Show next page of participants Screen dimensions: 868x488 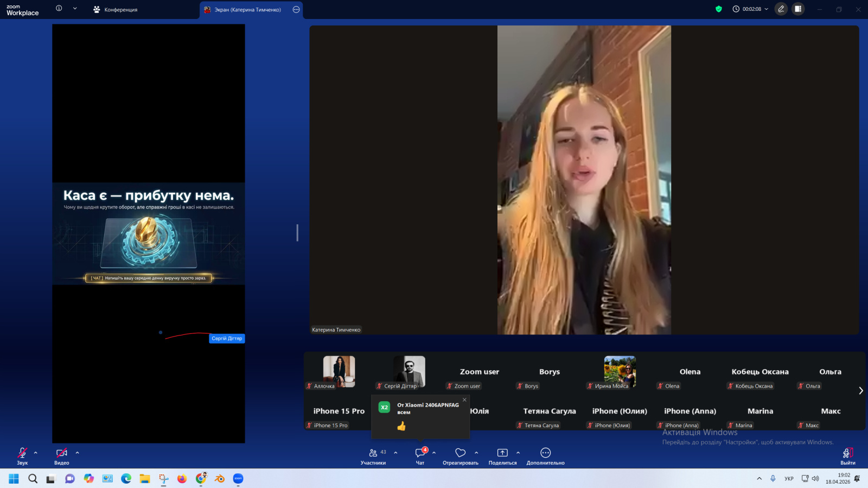click(x=860, y=391)
